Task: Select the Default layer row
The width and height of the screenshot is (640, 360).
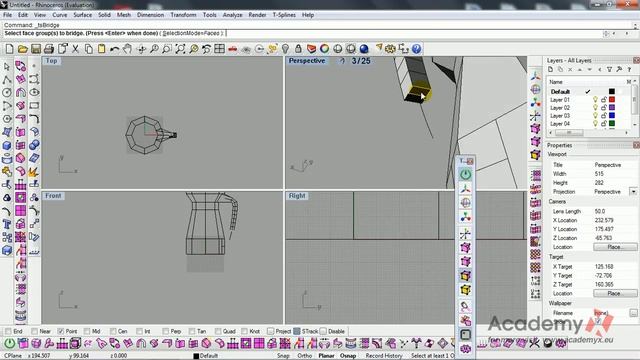Action: (589, 91)
